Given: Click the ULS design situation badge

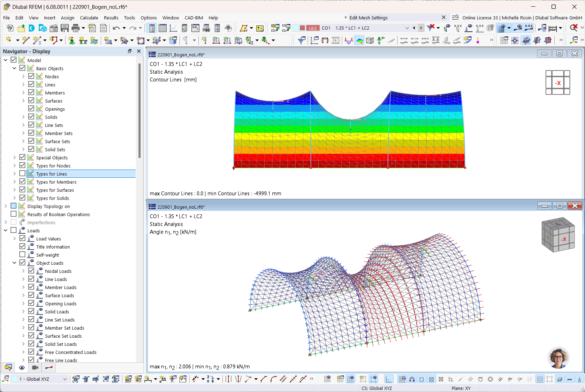Looking at the screenshot, I should point(313,28).
